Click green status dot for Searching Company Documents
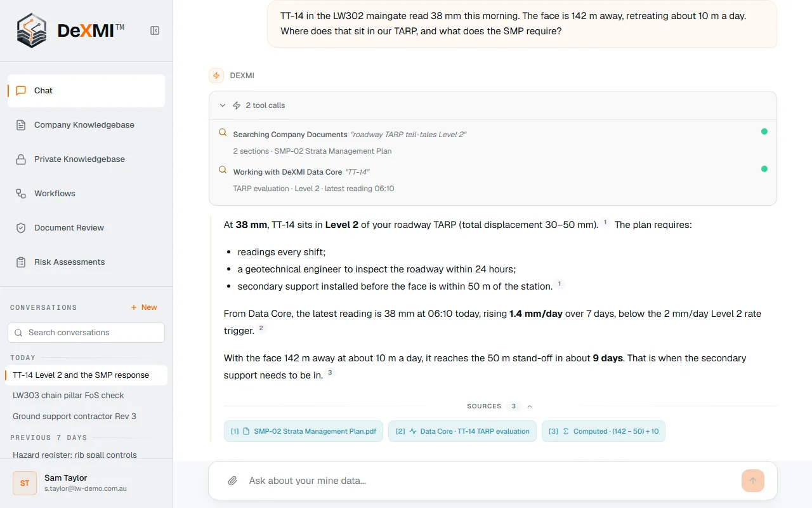 [x=764, y=131]
